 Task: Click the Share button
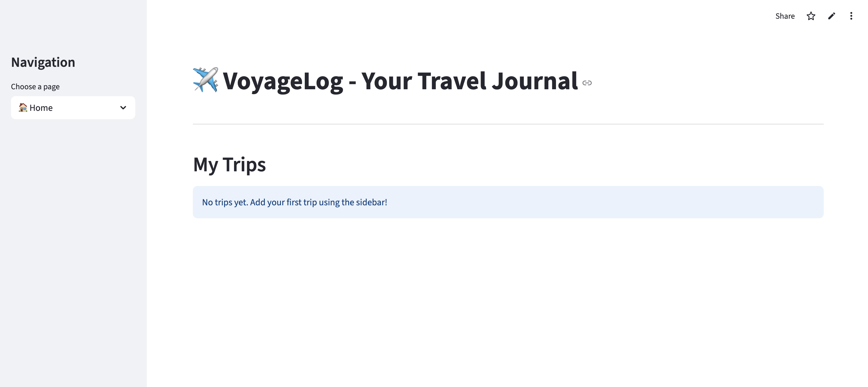coord(785,16)
